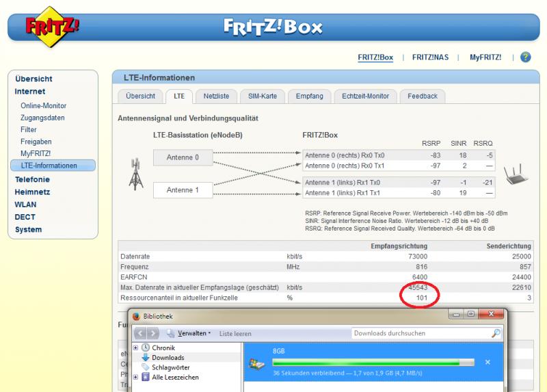Open the Netzliste tab
Image resolution: width=547 pixels, height=392 pixels.
tap(216, 96)
